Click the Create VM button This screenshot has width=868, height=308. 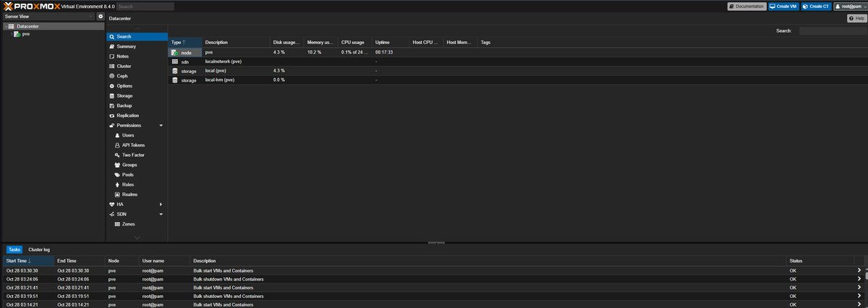(783, 6)
